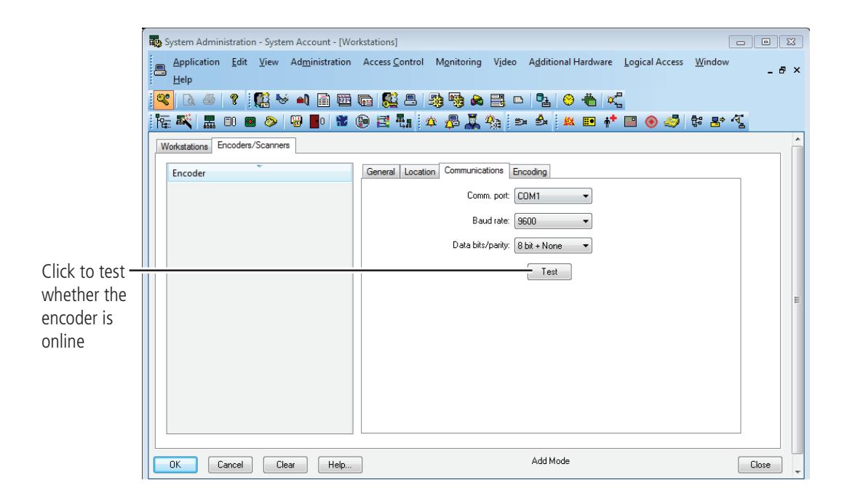Viewport: 847px width, 504px height.
Task: Click the yellow cash register icon
Action: click(672, 121)
